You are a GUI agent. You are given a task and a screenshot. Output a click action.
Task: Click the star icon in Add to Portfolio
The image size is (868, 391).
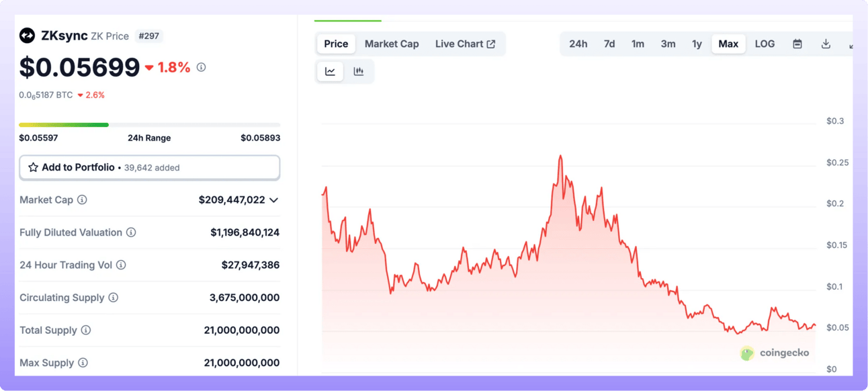pyautogui.click(x=33, y=167)
